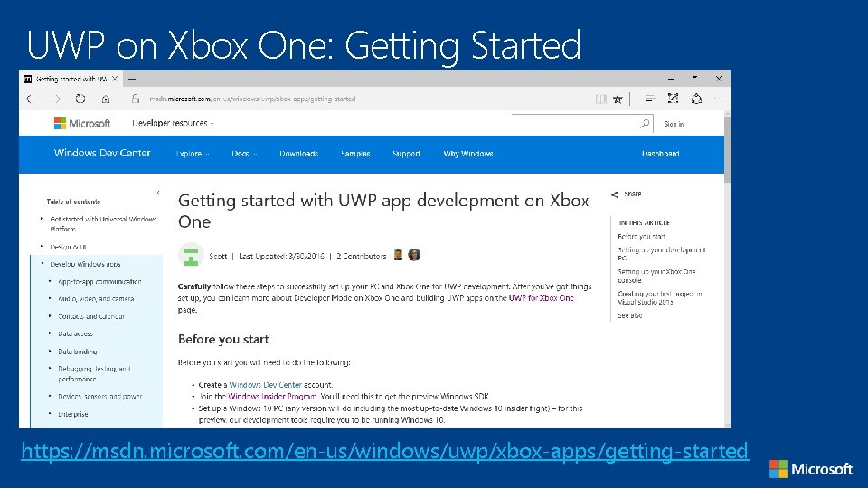Open Contacts and calendar topic
868x488 pixels.
[91, 316]
